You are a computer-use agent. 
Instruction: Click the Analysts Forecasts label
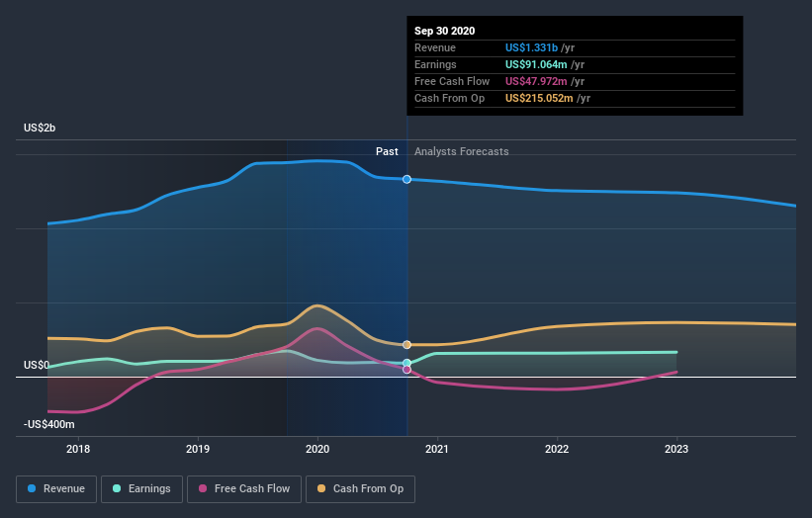pyautogui.click(x=462, y=151)
